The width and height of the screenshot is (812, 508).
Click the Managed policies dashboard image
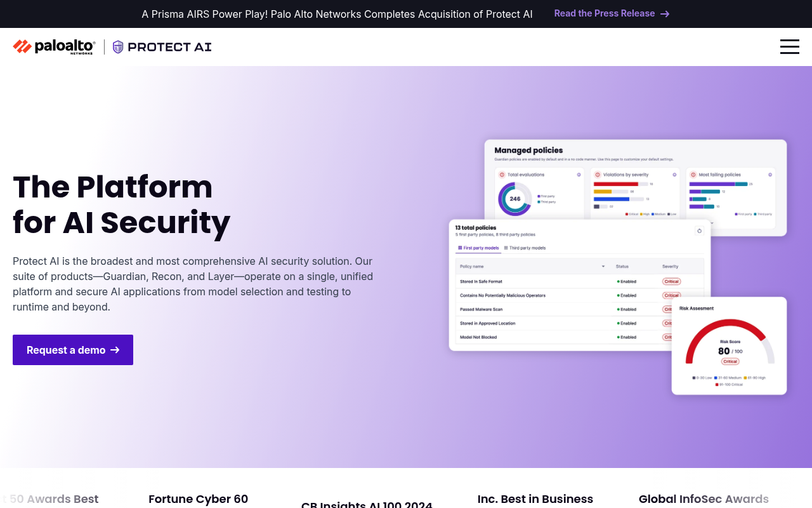pos(635,187)
